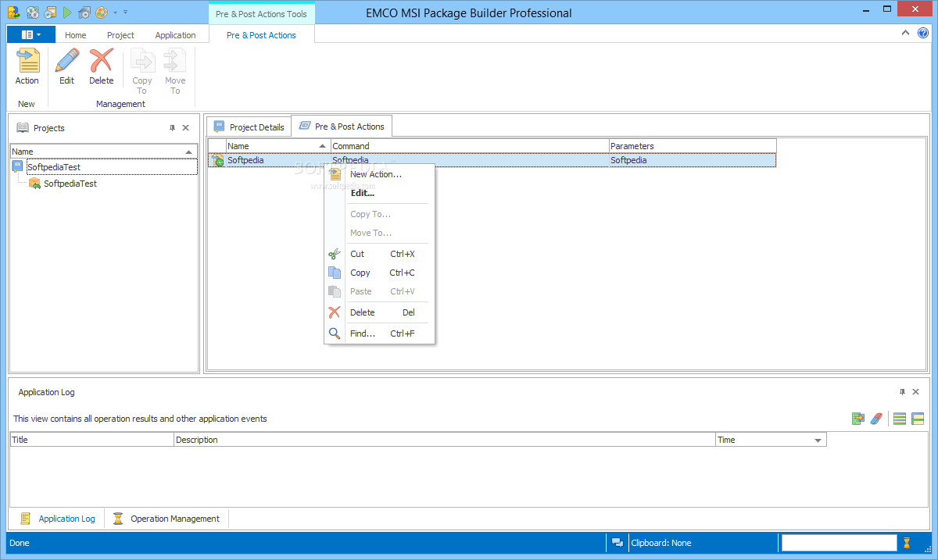Click the green play arrow in quick access

[x=67, y=12]
